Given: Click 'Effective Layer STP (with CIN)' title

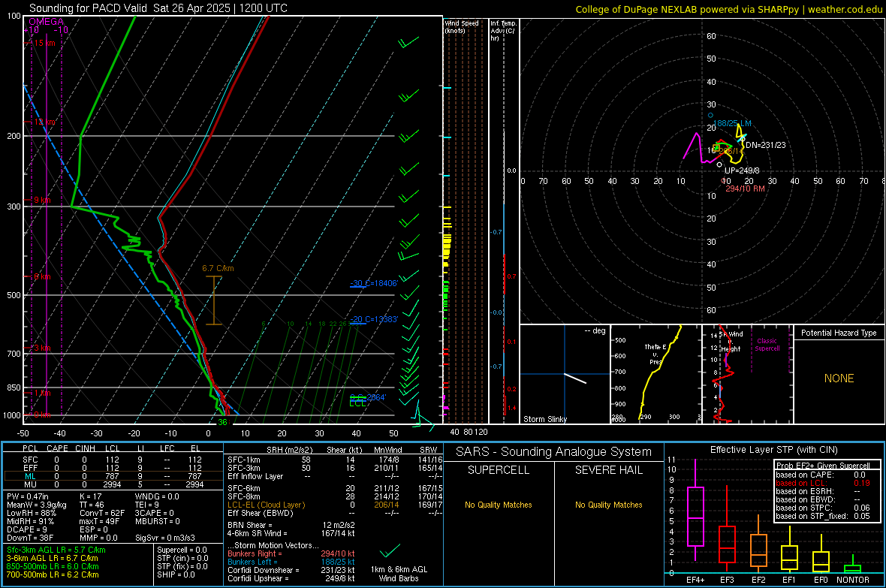Looking at the screenshot, I should click(x=773, y=450).
